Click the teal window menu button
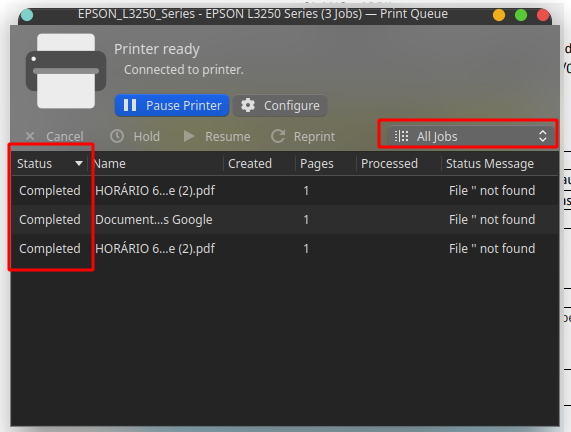Viewport: 571px width, 432px height. (27, 15)
